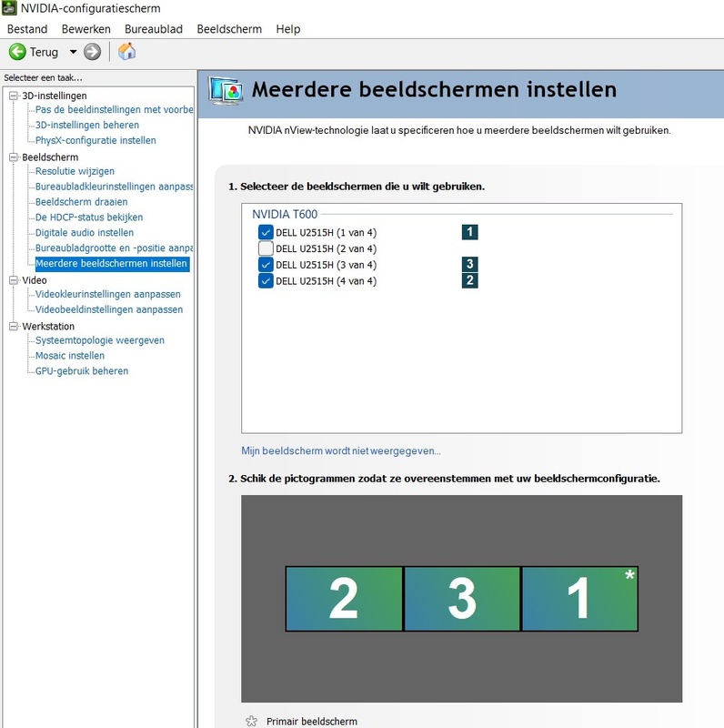Collapse the Beeldscherm tree node
Image resolution: width=724 pixels, height=728 pixels.
pos(14,157)
